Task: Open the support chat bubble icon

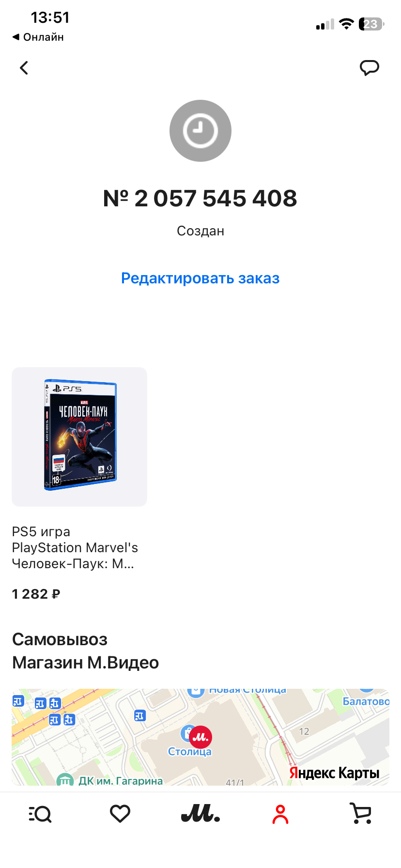Action: click(x=369, y=68)
